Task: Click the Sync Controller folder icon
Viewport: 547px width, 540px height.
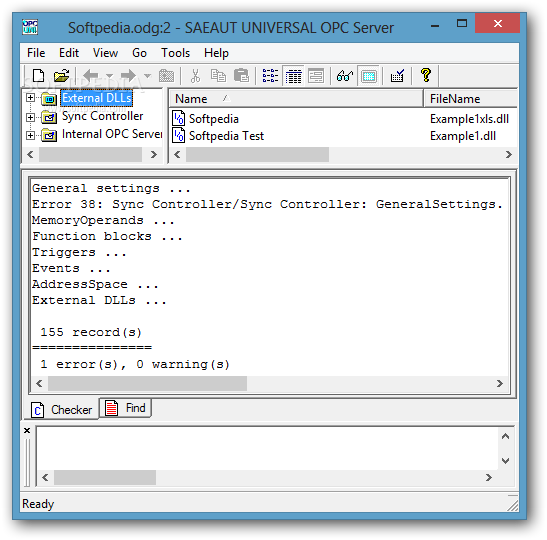Action: pyautogui.click(x=49, y=117)
